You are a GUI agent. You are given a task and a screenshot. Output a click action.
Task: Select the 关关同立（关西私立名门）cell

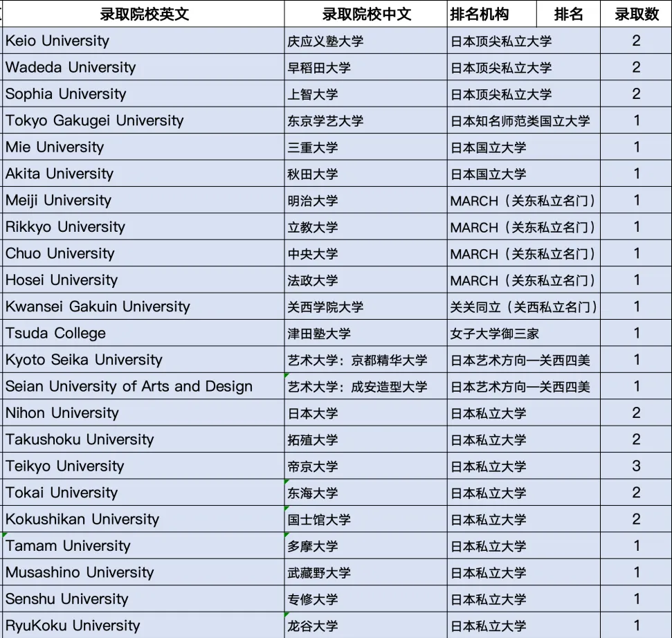523,307
